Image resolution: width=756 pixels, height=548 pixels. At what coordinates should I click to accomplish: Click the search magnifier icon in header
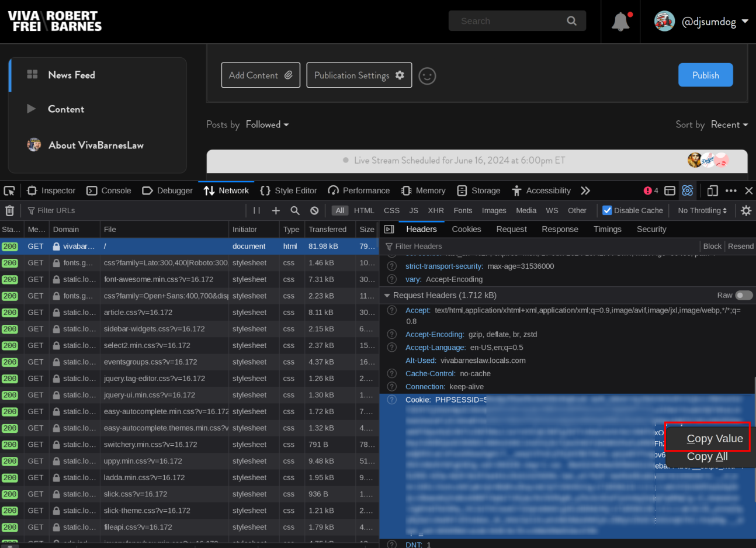click(571, 21)
